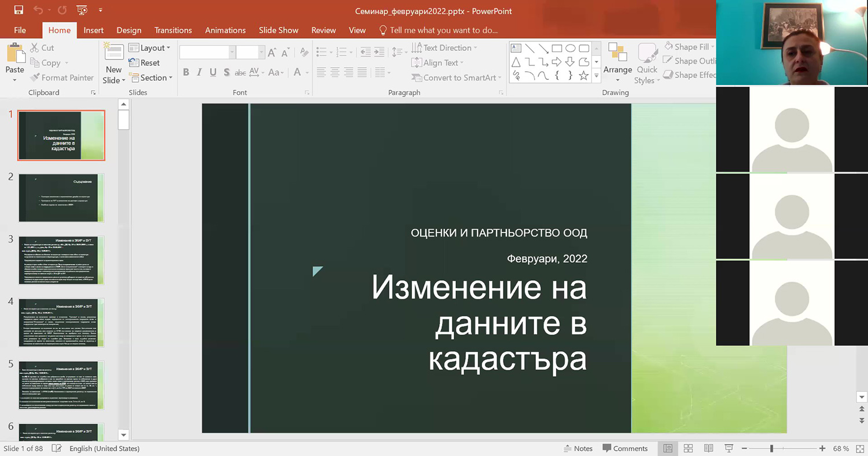The height and width of the screenshot is (456, 868).
Task: Toggle Italic formatting
Action: click(x=199, y=72)
